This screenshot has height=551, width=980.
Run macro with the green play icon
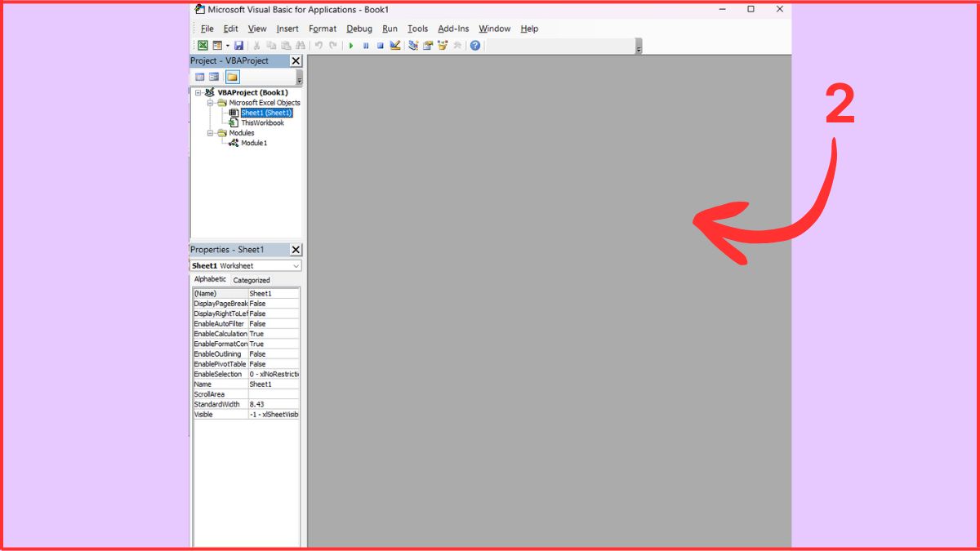[351, 46]
